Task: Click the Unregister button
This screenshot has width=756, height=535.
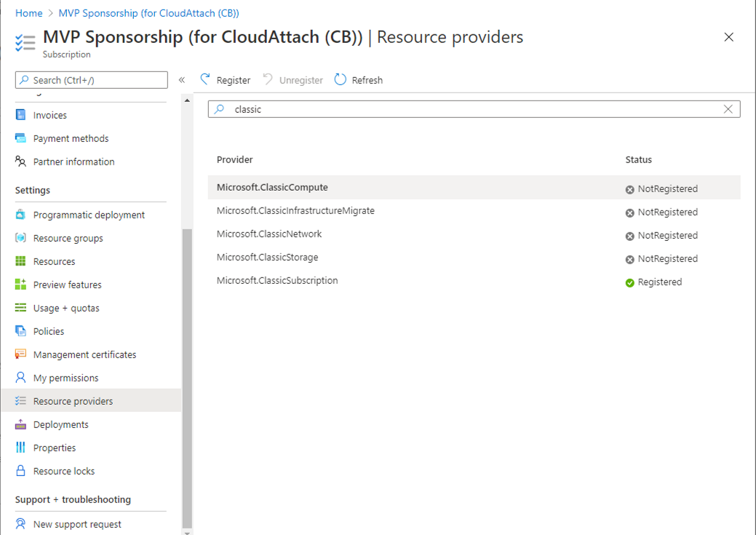Action: click(293, 79)
